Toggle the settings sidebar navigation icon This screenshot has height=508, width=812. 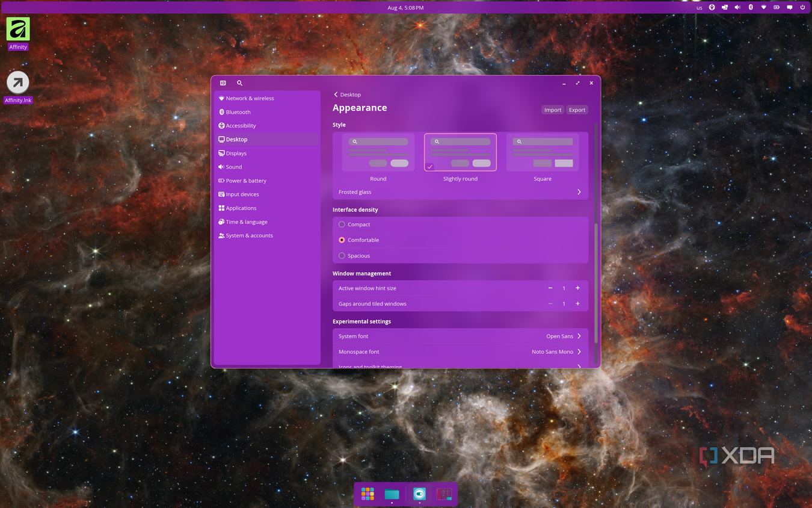pos(223,83)
